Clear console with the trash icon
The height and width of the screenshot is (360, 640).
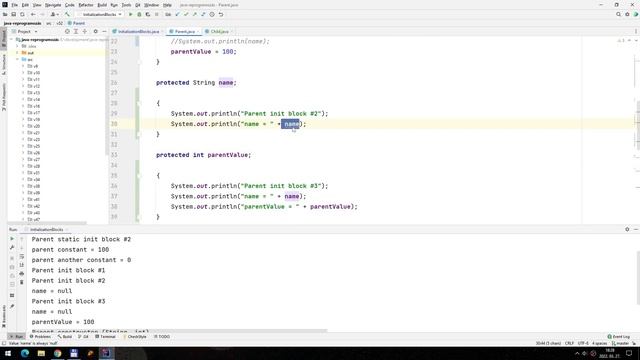pos(22,282)
